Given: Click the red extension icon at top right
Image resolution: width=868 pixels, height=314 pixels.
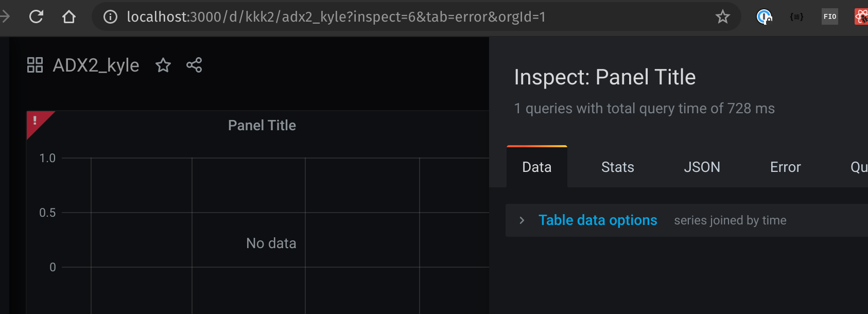Looking at the screenshot, I should coord(861,16).
